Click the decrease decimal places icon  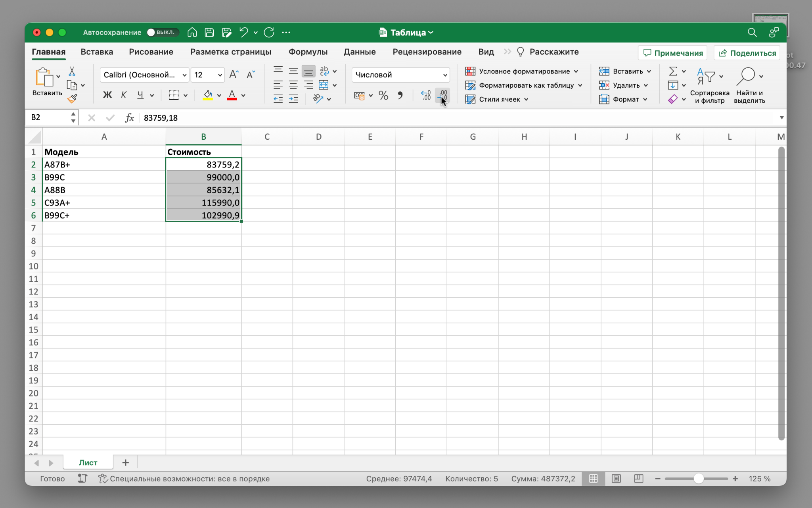click(x=442, y=95)
